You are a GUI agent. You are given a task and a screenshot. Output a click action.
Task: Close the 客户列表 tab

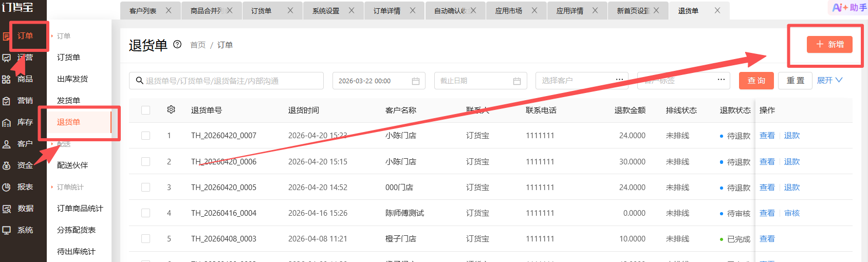coord(169,10)
